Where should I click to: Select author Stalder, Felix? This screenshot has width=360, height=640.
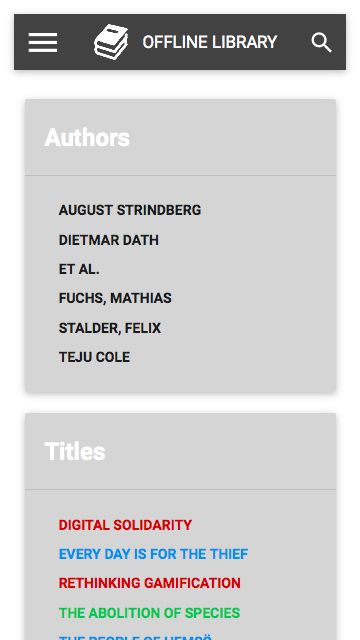tap(110, 328)
